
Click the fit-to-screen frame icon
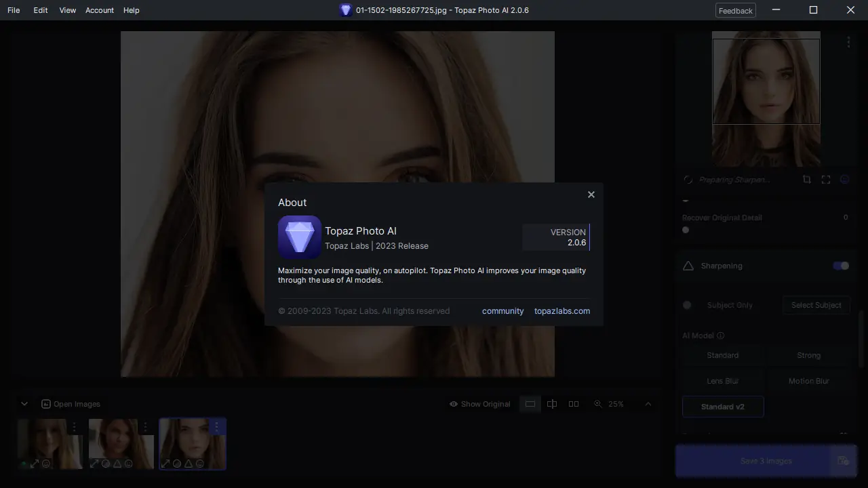click(x=826, y=180)
